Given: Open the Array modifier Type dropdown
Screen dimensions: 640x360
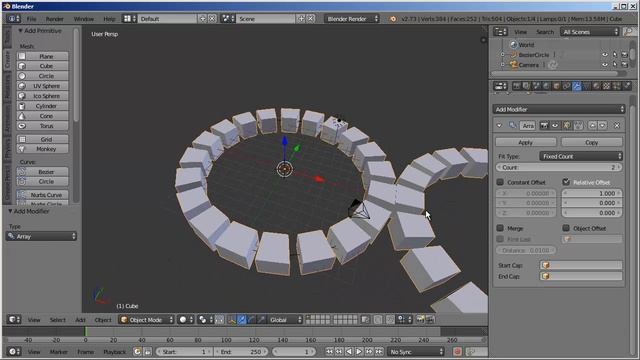Looking at the screenshot, I should (41, 236).
